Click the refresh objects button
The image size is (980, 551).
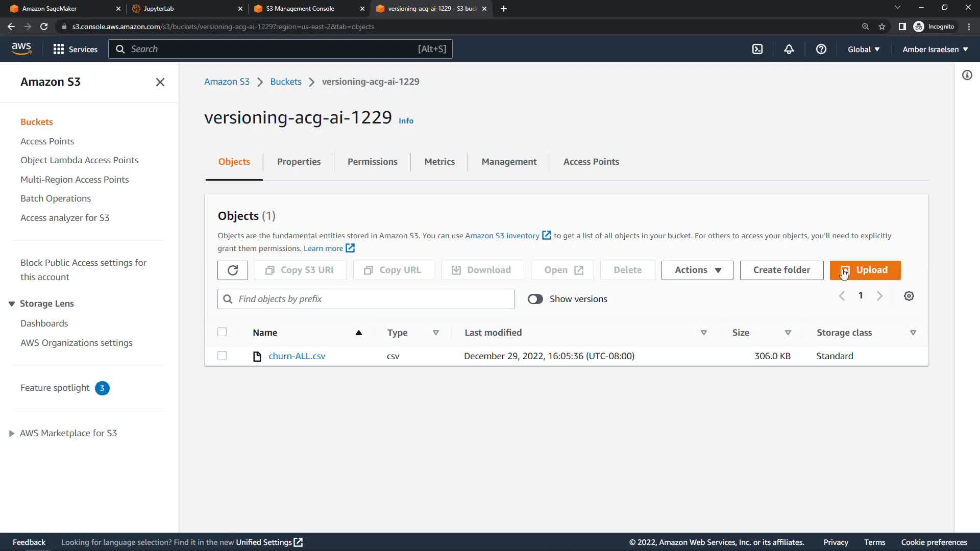(233, 270)
